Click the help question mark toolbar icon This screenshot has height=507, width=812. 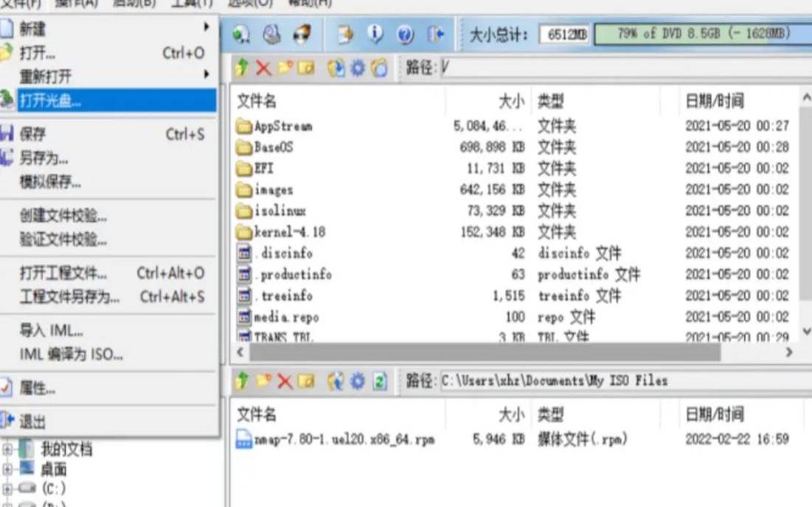click(405, 34)
